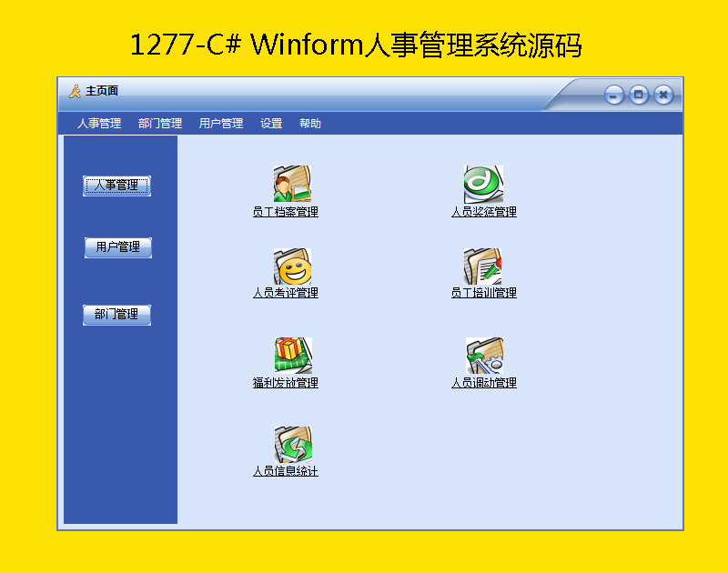Follow the 人员奖惩管理 link
728x573 pixels.
pyautogui.click(x=484, y=212)
